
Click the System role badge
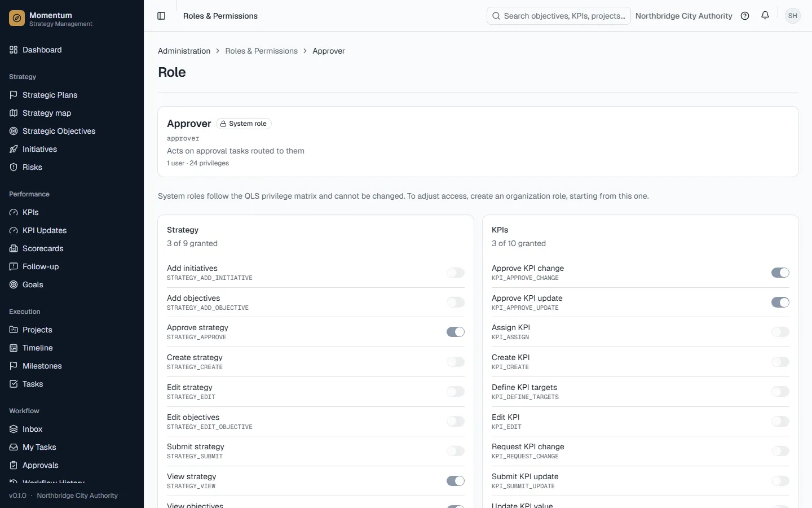[x=244, y=124]
